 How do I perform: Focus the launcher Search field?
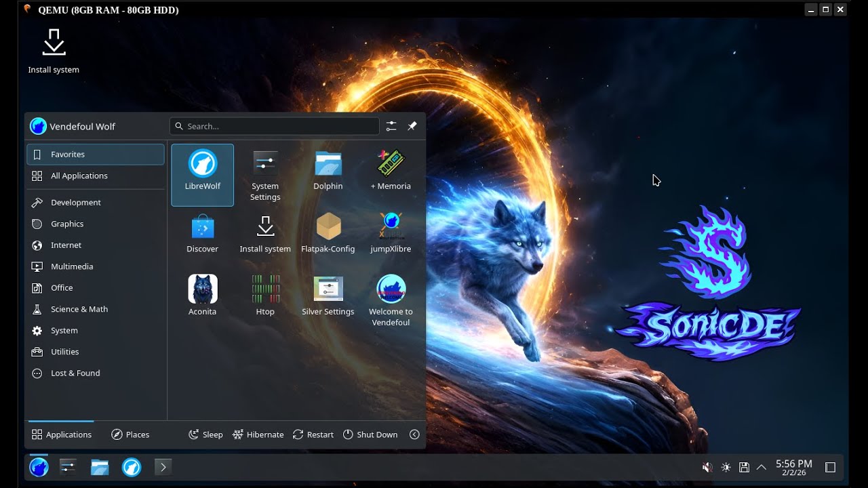(x=275, y=126)
